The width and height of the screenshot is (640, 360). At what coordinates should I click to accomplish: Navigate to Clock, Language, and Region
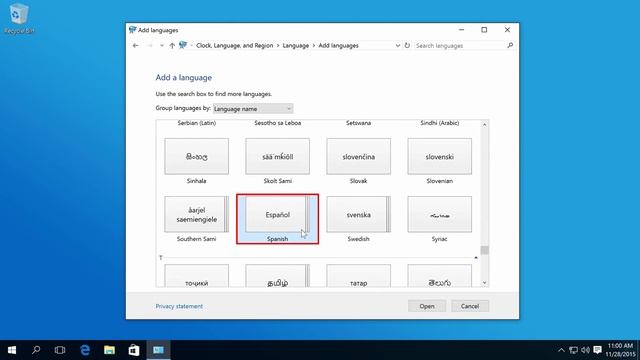[x=235, y=46]
